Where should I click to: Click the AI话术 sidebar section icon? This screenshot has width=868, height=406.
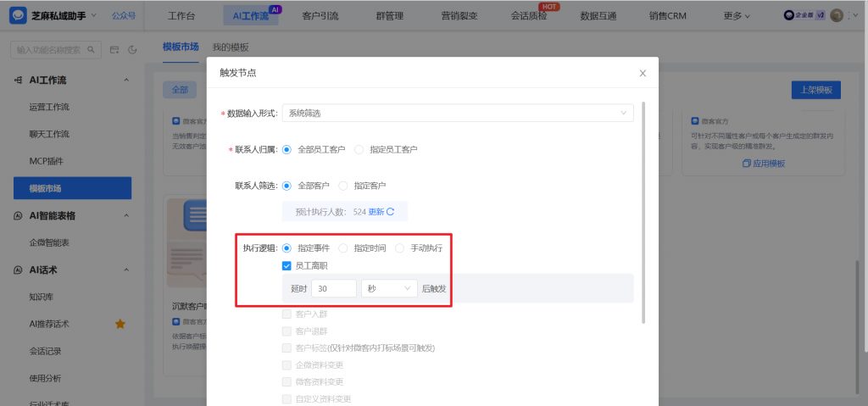tap(19, 270)
